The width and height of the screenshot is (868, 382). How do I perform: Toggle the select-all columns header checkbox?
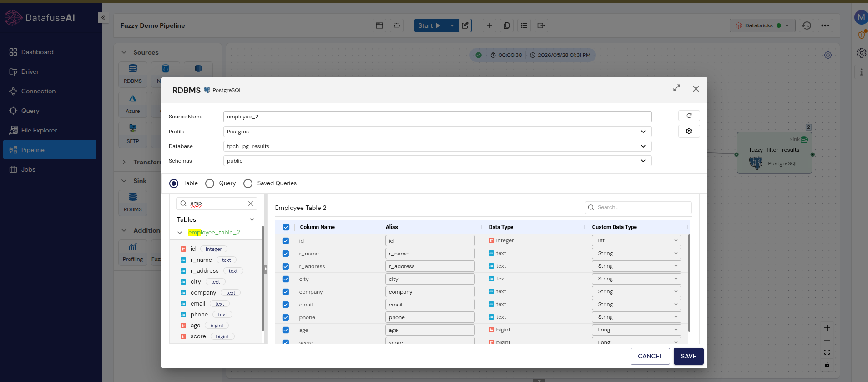[286, 227]
